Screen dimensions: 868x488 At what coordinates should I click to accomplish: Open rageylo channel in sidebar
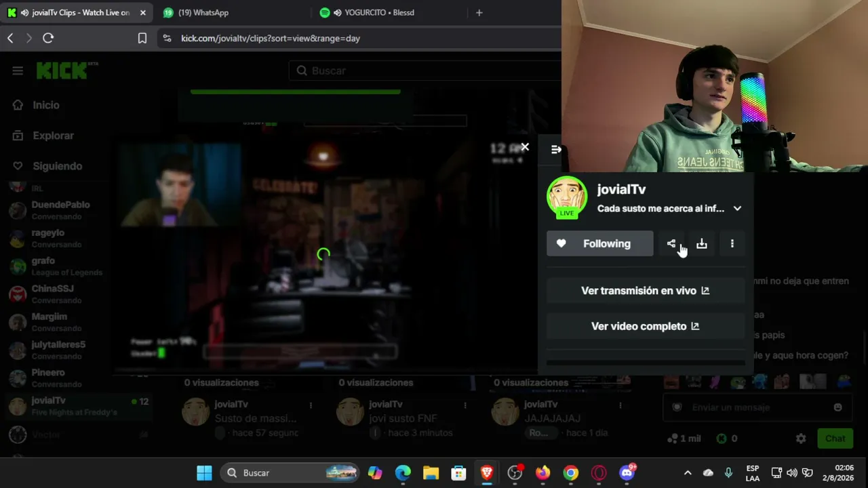[x=78, y=238]
